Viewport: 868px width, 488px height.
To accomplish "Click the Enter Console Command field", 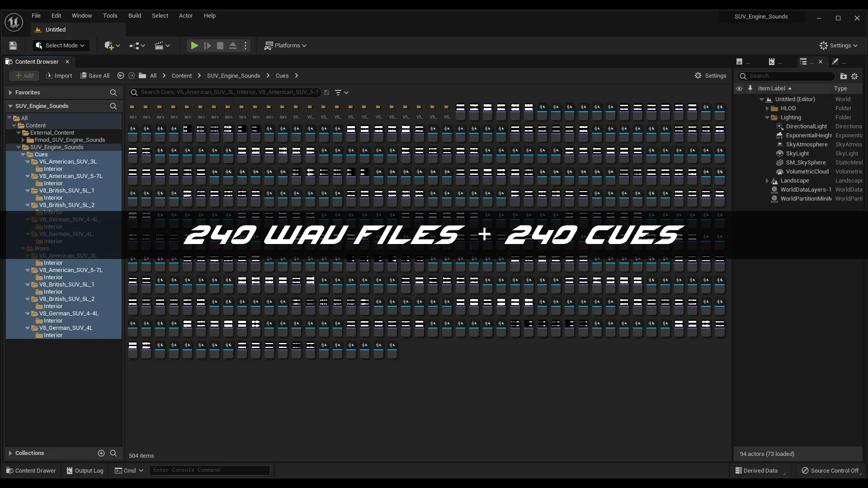I will (209, 470).
